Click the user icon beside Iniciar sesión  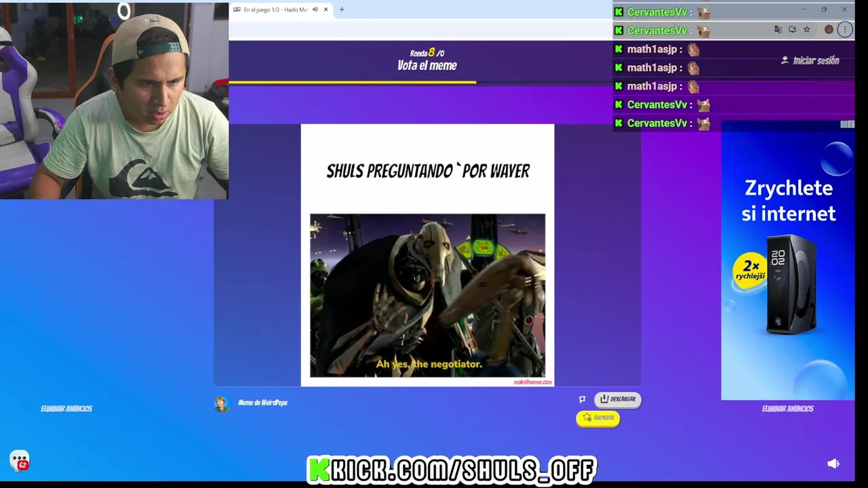point(785,60)
